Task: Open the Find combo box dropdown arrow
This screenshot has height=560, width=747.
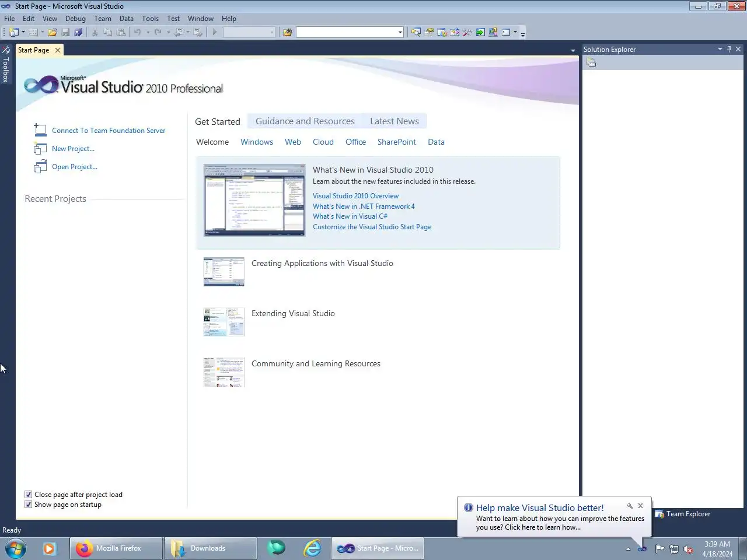Action: [400, 32]
